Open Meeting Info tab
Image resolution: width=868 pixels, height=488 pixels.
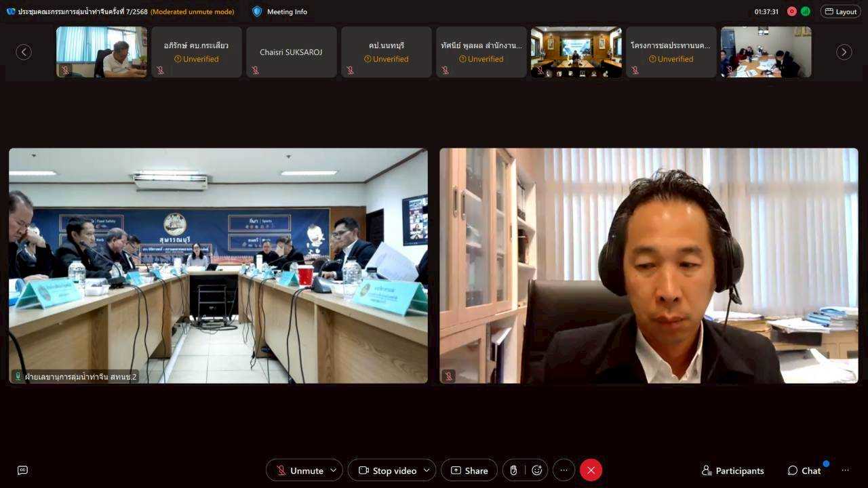click(279, 12)
